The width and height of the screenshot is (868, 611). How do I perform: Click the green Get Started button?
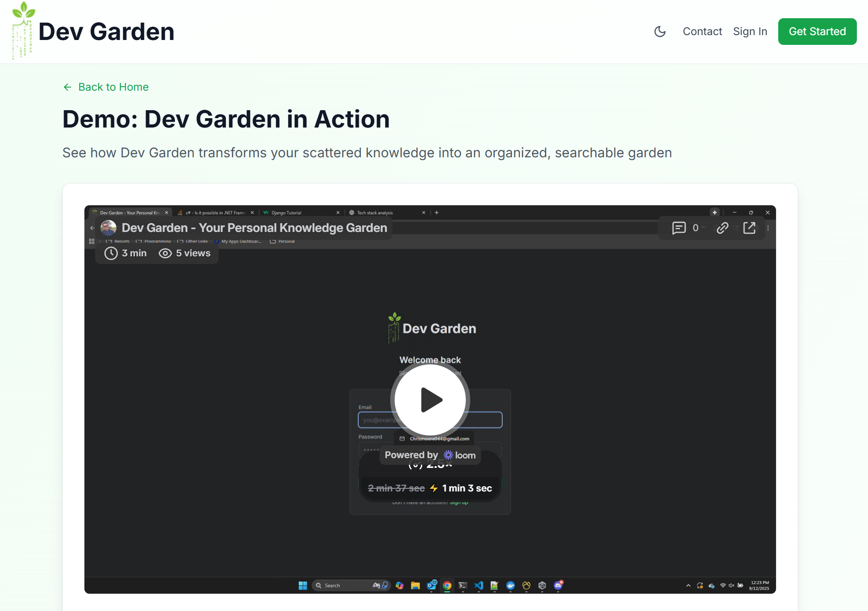tap(817, 32)
